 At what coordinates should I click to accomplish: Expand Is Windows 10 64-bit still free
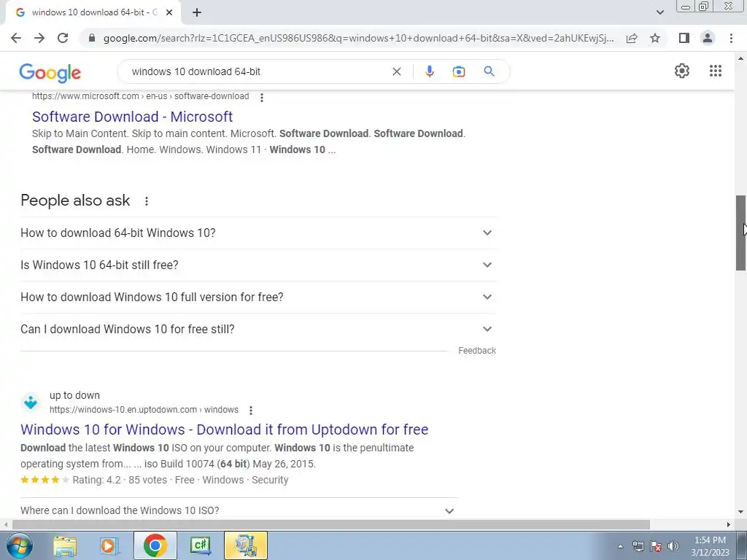coord(258,265)
